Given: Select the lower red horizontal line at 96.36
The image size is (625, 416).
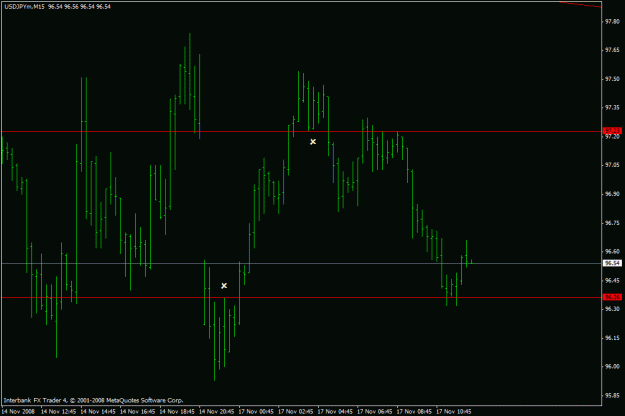Looking at the screenshot, I should (x=301, y=298).
